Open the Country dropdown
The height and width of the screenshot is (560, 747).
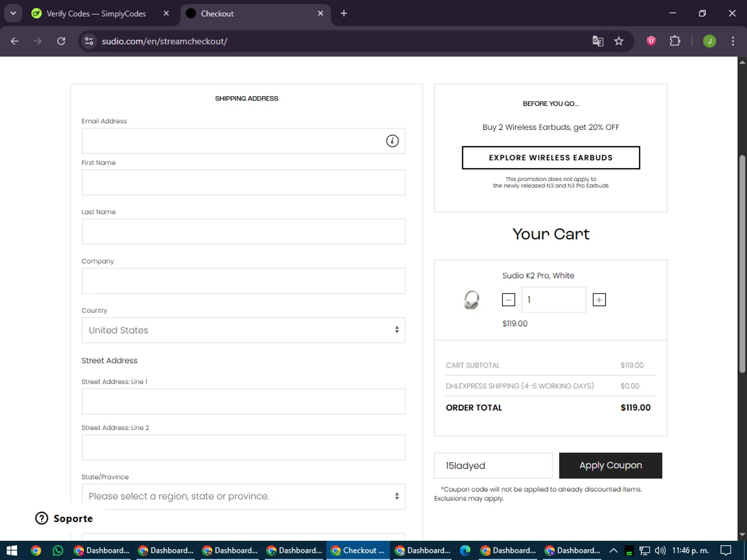244,330
